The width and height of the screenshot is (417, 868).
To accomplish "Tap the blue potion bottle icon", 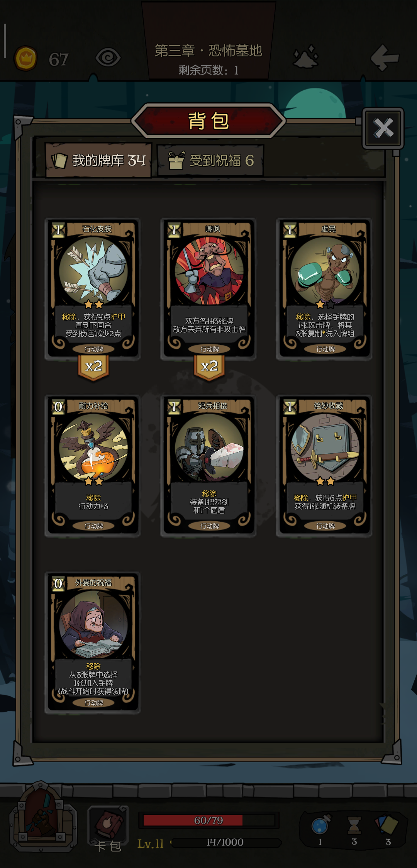I will coord(320,824).
